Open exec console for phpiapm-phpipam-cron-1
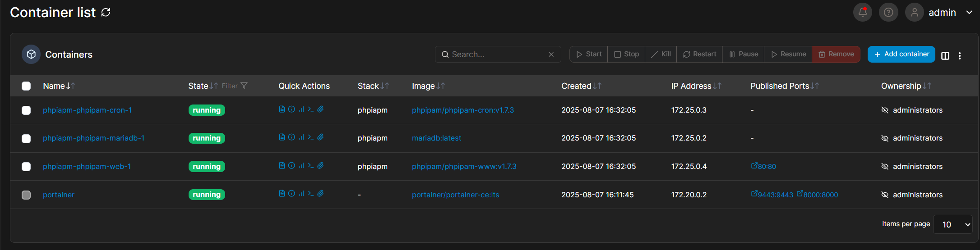 [311, 109]
